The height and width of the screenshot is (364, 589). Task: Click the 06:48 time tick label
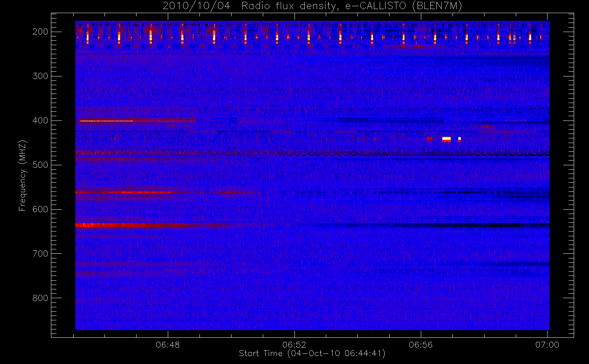click(168, 345)
